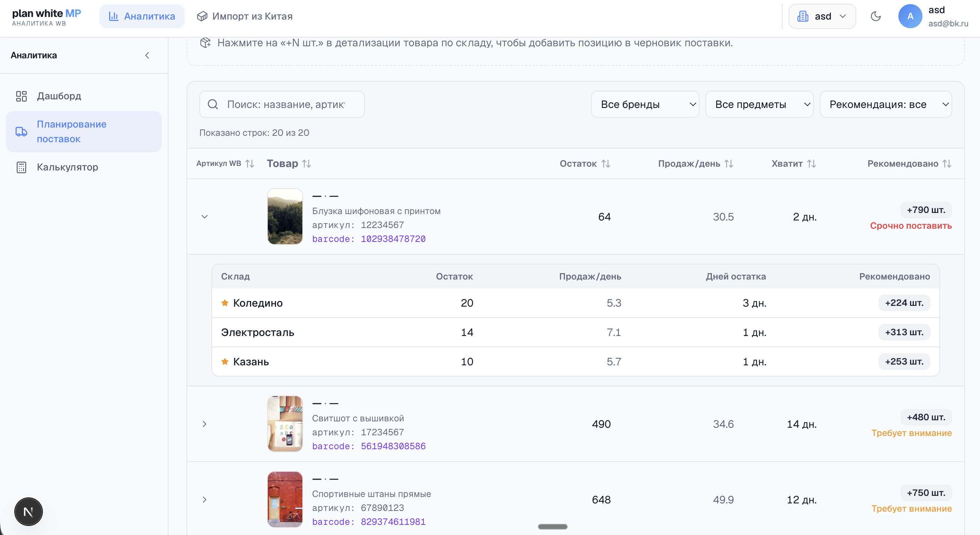This screenshot has height=535, width=980.
Task: Sort by Артикул WB column
Action: [x=225, y=164]
